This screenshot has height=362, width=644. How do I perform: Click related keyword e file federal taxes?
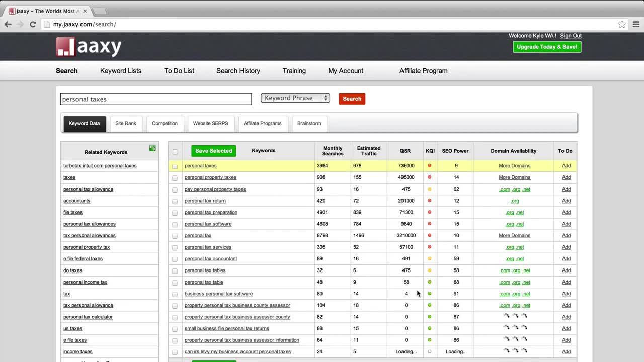tap(83, 259)
